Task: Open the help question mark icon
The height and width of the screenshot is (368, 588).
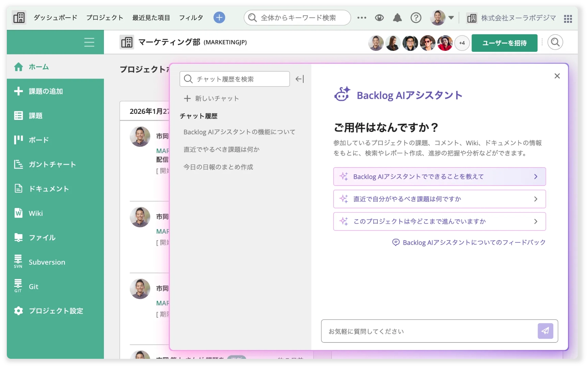Action: click(416, 18)
